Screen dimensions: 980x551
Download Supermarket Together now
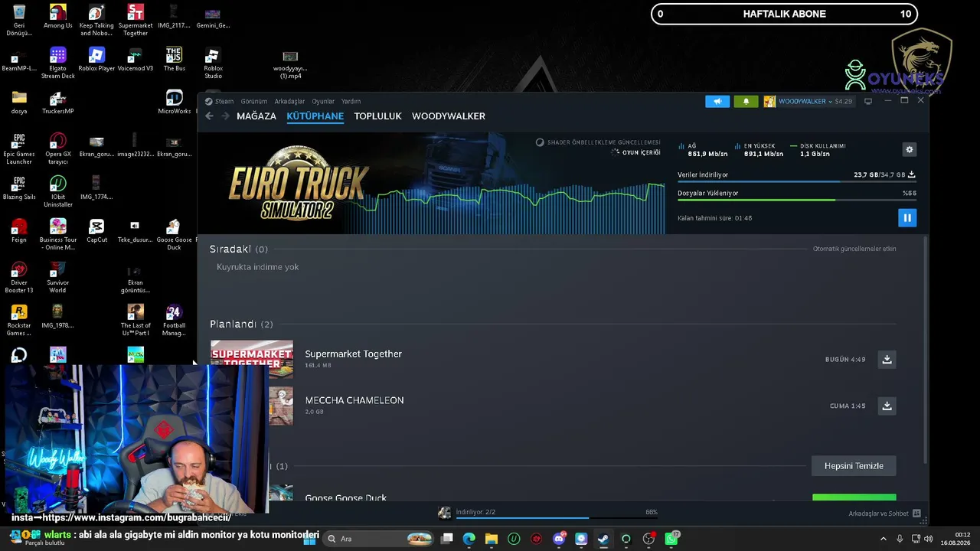pos(887,360)
